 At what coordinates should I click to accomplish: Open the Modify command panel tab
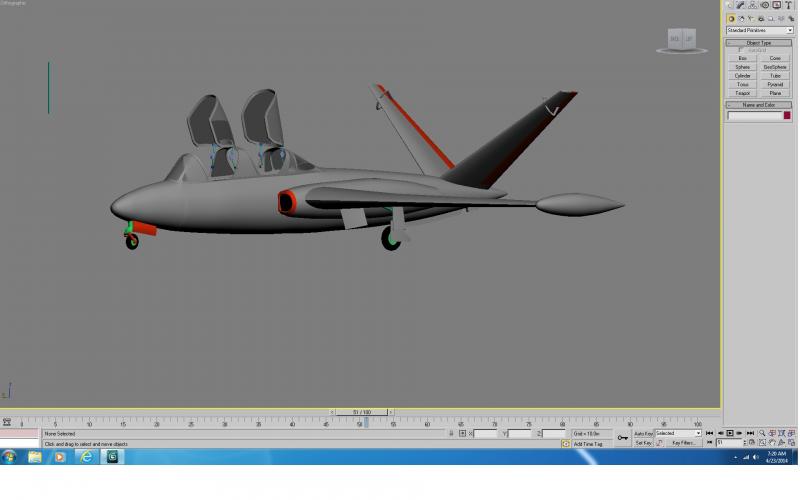[740, 5]
